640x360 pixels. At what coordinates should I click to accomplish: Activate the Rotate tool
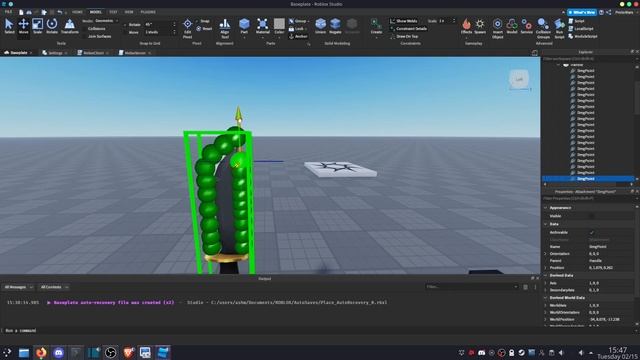[52, 26]
